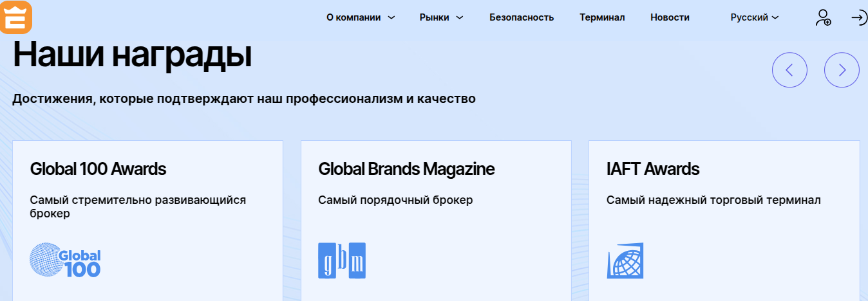This screenshot has height=301, width=868.
Task: Open the Безопасность page
Action: 522,17
